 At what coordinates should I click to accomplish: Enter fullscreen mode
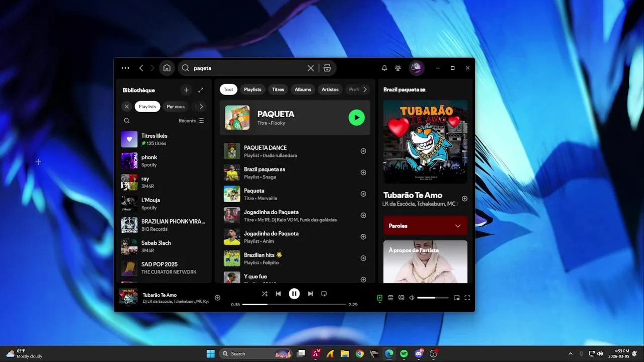pos(467,298)
